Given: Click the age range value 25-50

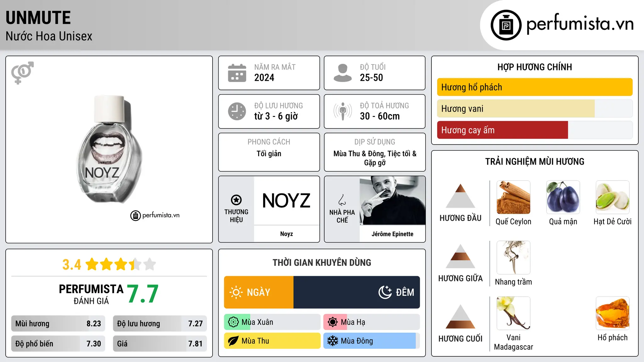Looking at the screenshot, I should point(371,78).
